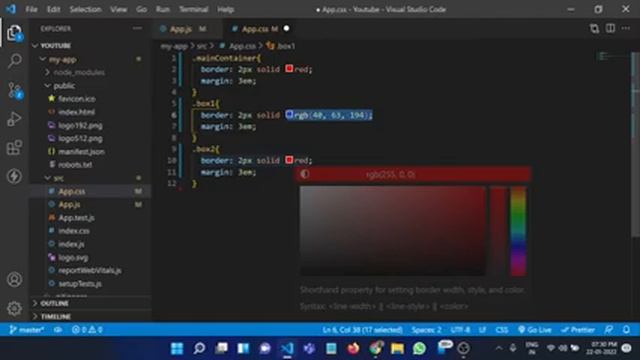Viewport: 640px width, 360px height.
Task: Open the Go menu
Action: click(x=141, y=9)
